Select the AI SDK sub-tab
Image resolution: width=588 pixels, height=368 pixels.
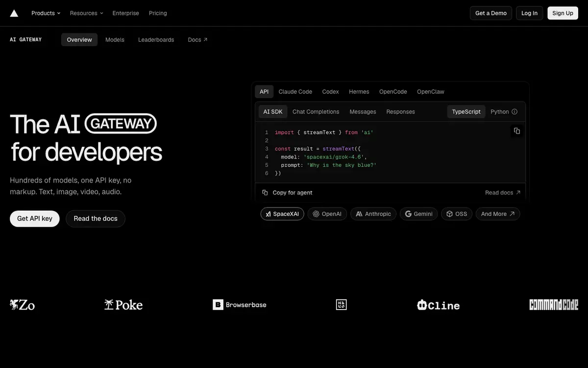273,112
